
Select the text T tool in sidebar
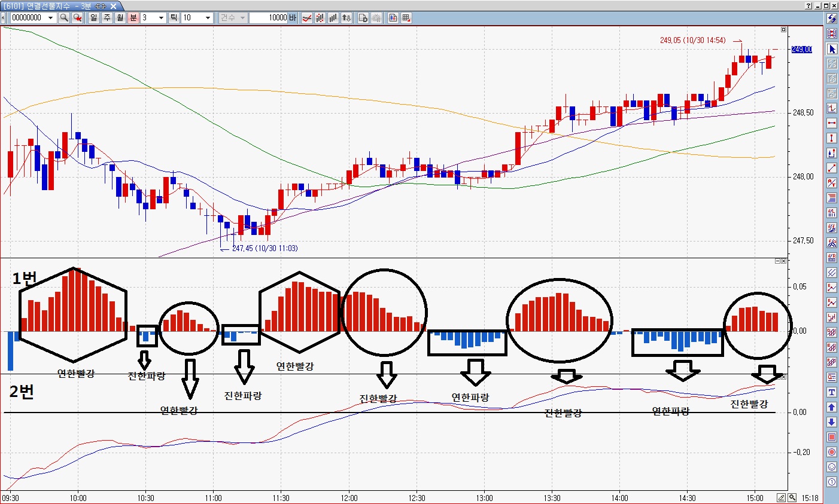pyautogui.click(x=832, y=392)
